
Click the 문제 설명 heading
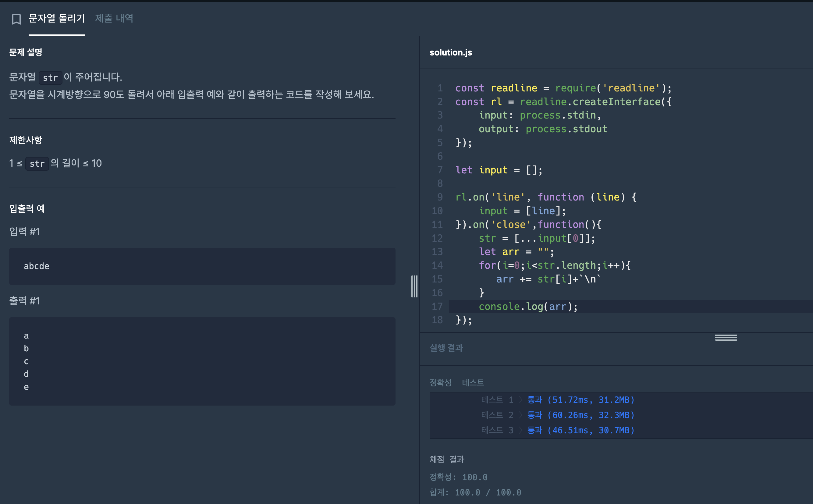(26, 52)
